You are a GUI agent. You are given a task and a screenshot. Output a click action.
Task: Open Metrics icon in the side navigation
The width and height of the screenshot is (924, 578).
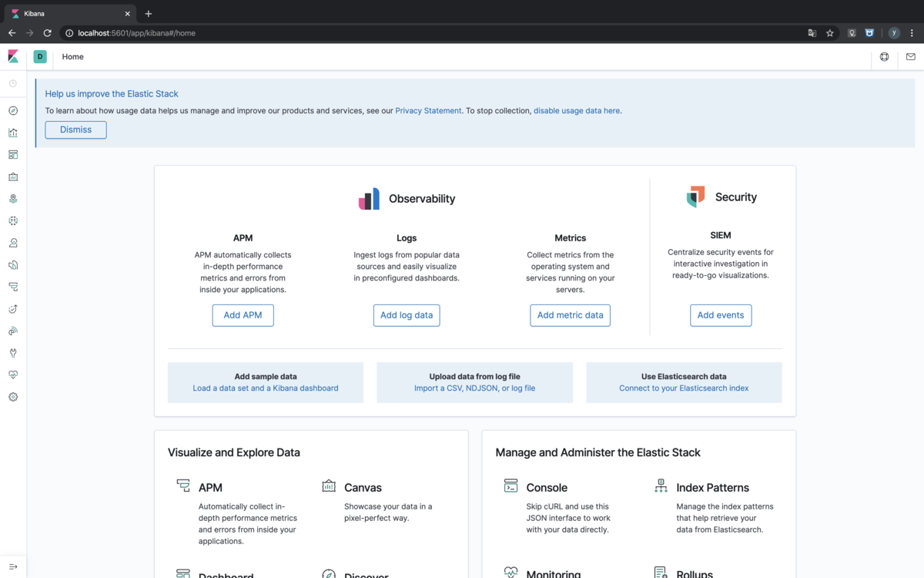tap(13, 243)
